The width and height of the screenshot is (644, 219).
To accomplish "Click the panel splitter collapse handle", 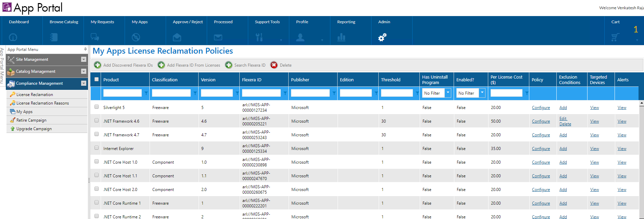I will click(x=89, y=180).
